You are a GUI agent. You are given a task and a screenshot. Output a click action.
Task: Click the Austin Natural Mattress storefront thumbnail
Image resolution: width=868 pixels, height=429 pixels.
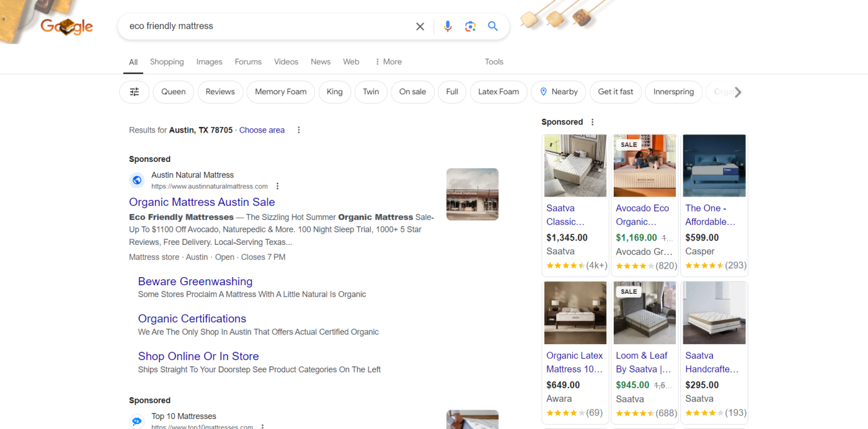[472, 194]
